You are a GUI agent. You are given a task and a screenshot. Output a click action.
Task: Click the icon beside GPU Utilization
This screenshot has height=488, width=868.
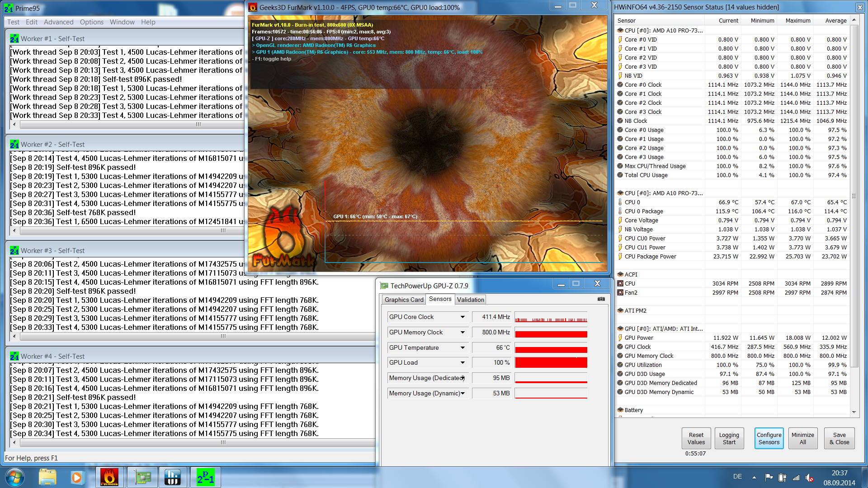[x=620, y=365]
